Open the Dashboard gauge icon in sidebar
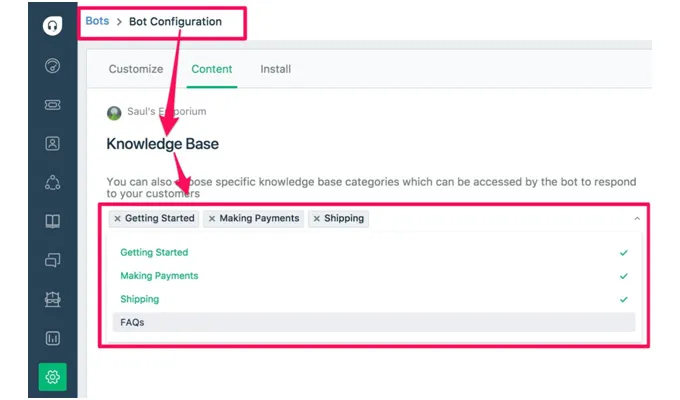The width and height of the screenshot is (680, 400). 53,66
